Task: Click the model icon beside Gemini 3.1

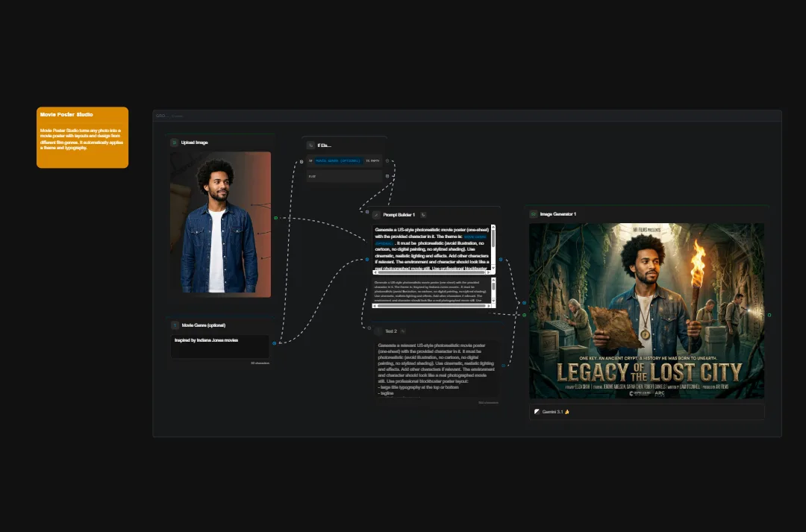Action: (x=537, y=412)
